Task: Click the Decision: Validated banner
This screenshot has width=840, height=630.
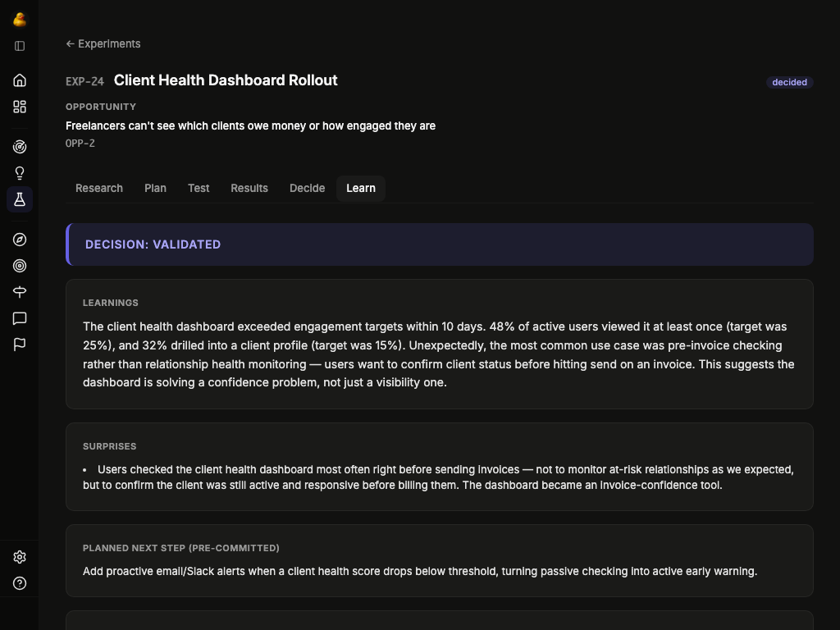Action: [x=440, y=244]
